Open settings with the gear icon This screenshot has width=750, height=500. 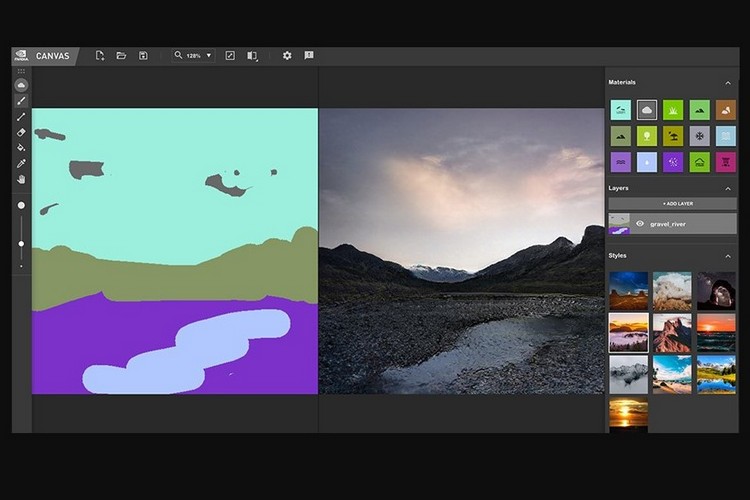tap(287, 56)
